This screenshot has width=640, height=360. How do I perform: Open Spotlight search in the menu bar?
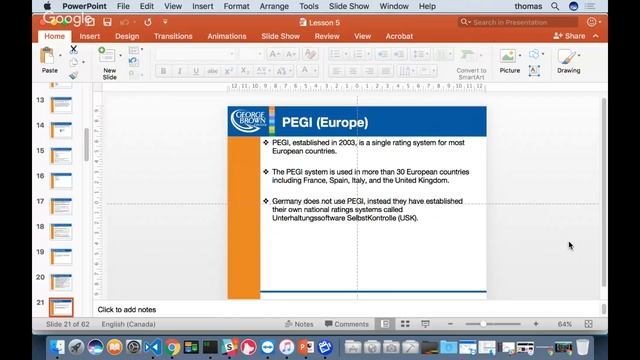(555, 6)
